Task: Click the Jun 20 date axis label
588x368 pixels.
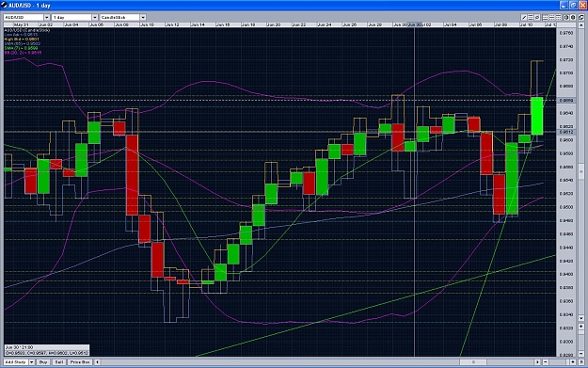Action: click(x=274, y=24)
